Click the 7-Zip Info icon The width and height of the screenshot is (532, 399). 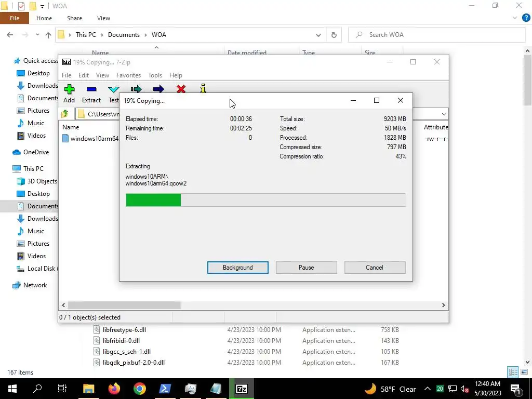(203, 88)
